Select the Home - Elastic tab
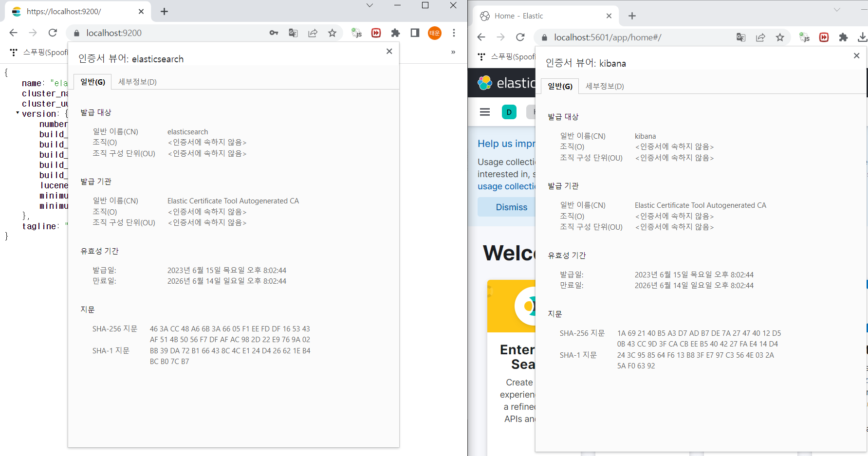Image resolution: width=868 pixels, height=456 pixels. [x=546, y=16]
